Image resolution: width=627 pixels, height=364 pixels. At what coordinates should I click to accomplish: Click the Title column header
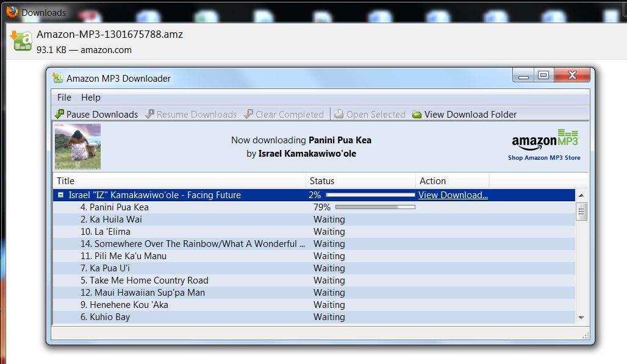click(x=179, y=181)
